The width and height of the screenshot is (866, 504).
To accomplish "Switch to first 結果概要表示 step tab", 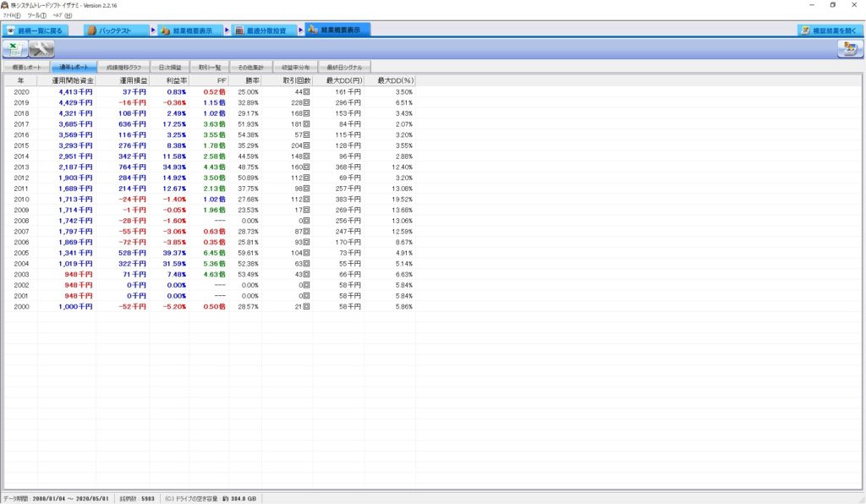I will point(190,30).
